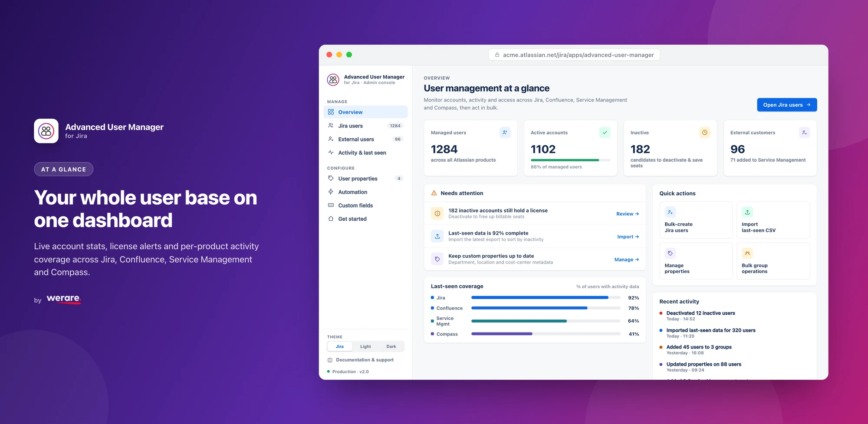Click the 1284 badge next to Jira users
This screenshot has width=868, height=424.
[x=395, y=126]
